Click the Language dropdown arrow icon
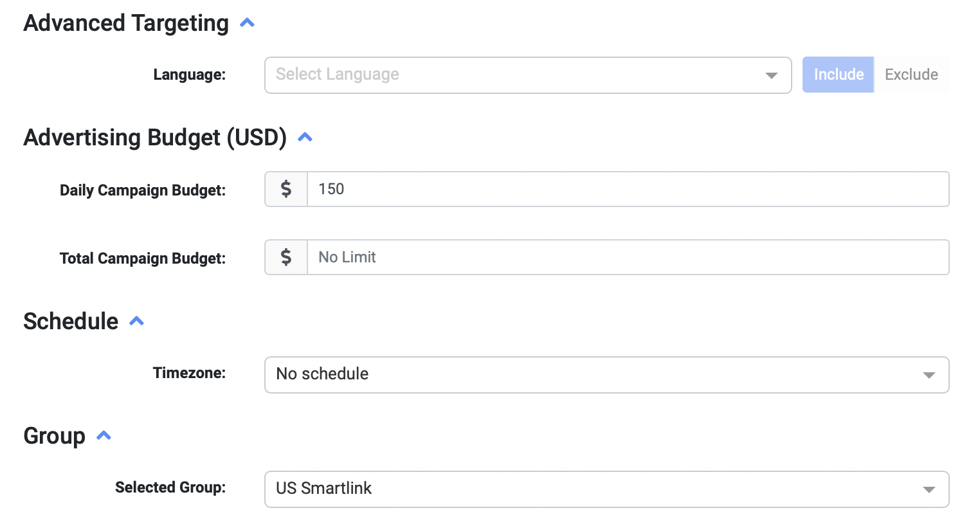The height and width of the screenshot is (526, 980). point(771,76)
